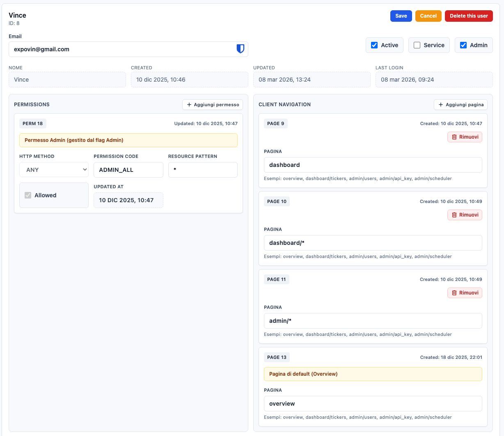Enable the Service checkbox
The width and height of the screenshot is (504, 436).
(417, 45)
